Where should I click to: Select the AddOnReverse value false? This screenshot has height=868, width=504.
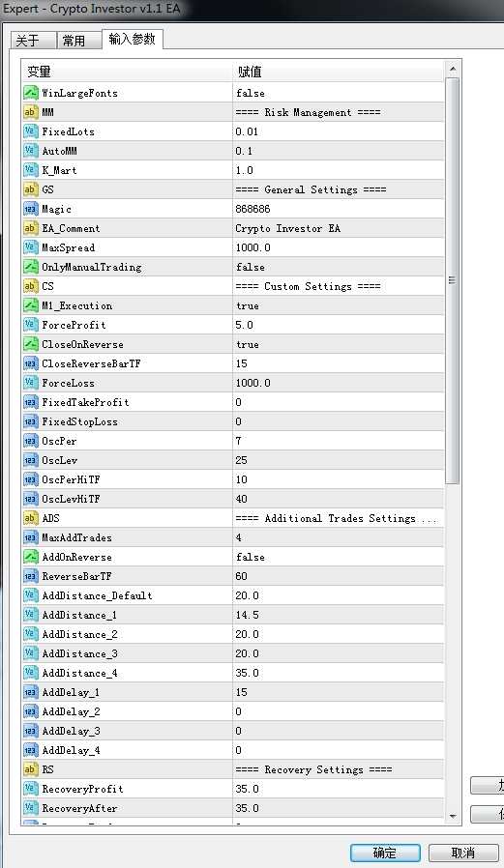click(251, 557)
